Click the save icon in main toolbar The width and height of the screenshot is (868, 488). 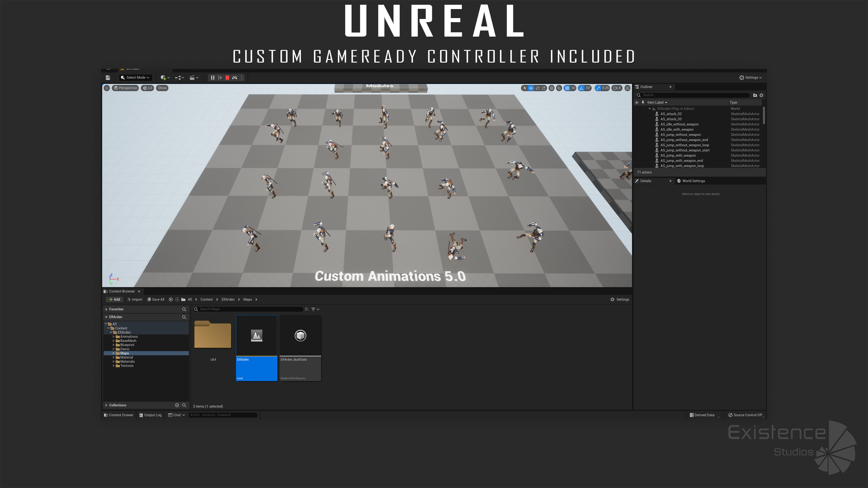tap(108, 77)
